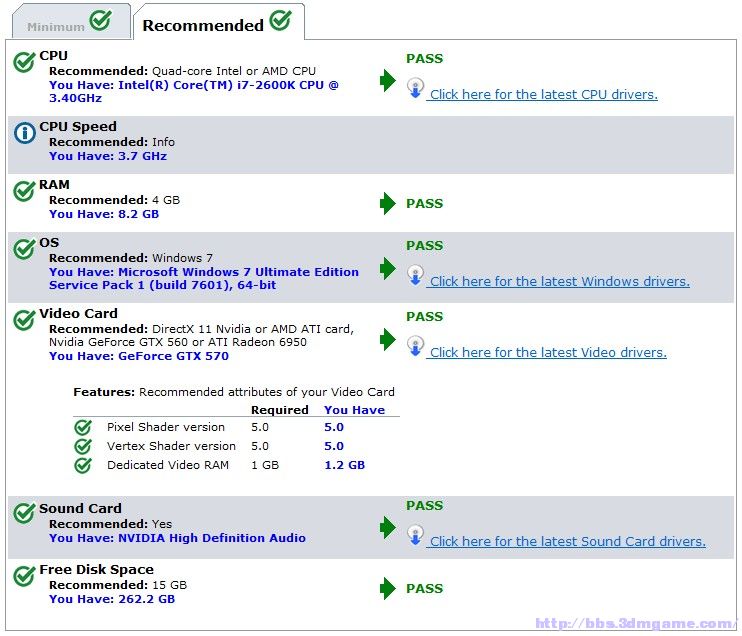Click the green arrow in the OS row
This screenshot has height=636, width=742.
coord(388,268)
